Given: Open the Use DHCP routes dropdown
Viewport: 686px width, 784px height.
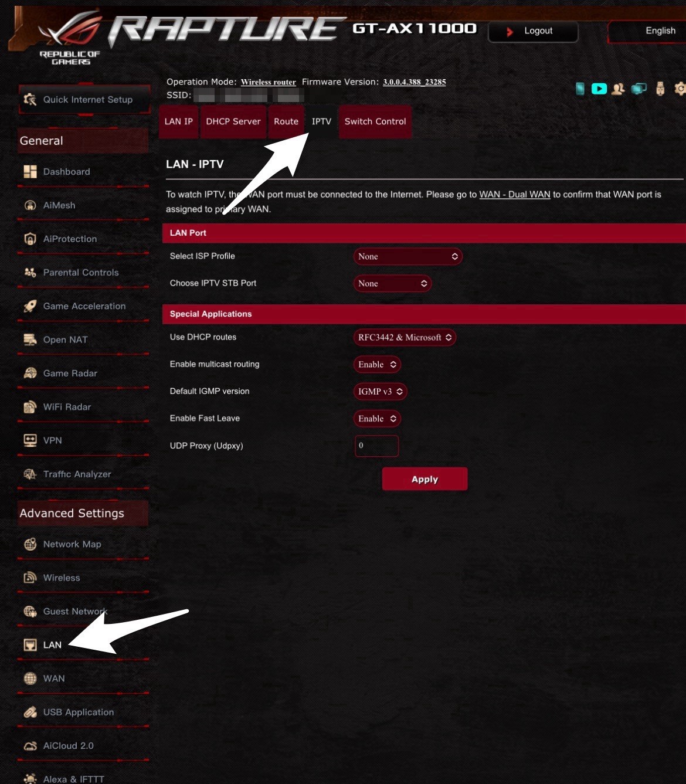Looking at the screenshot, I should point(405,337).
